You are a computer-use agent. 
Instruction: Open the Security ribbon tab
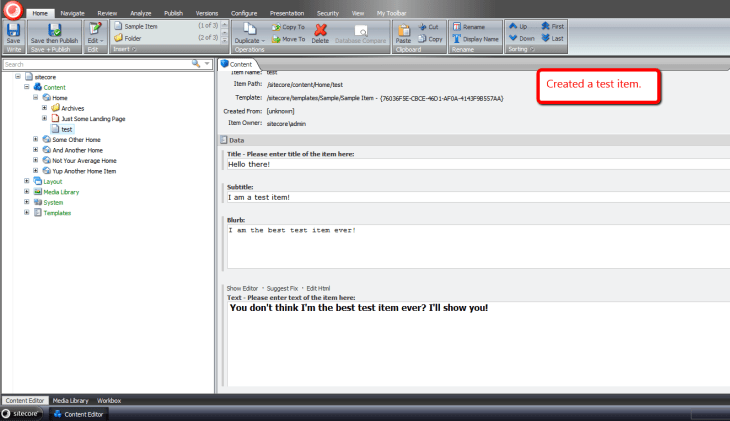coord(328,13)
